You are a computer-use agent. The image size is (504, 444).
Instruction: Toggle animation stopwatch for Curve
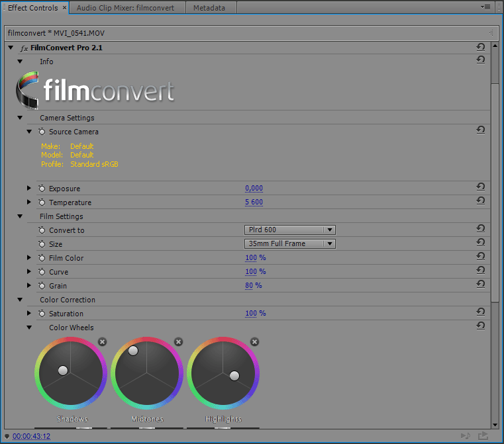pyautogui.click(x=42, y=272)
